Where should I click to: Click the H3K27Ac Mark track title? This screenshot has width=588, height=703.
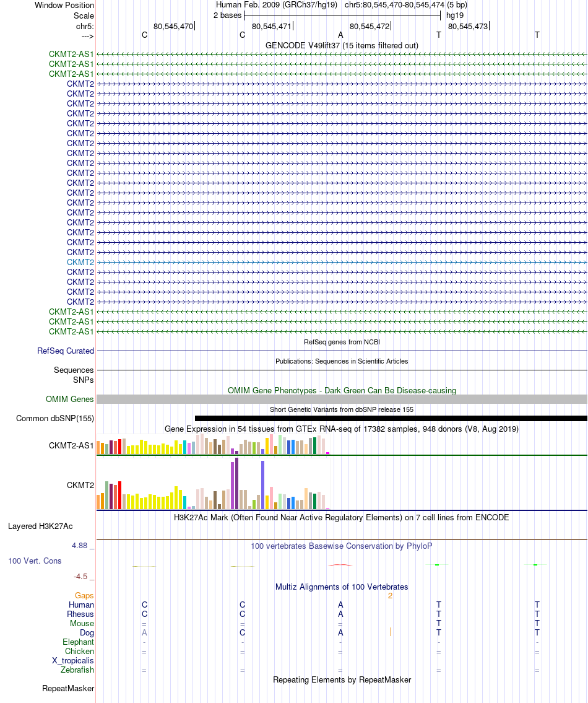pos(342,517)
